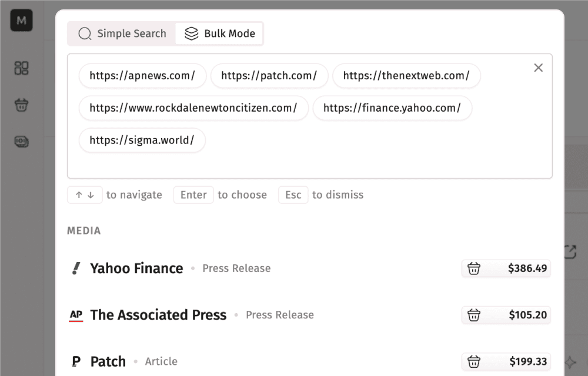588x376 pixels.
Task: Click the magnifier icon in Simple Search
Action: coord(85,33)
